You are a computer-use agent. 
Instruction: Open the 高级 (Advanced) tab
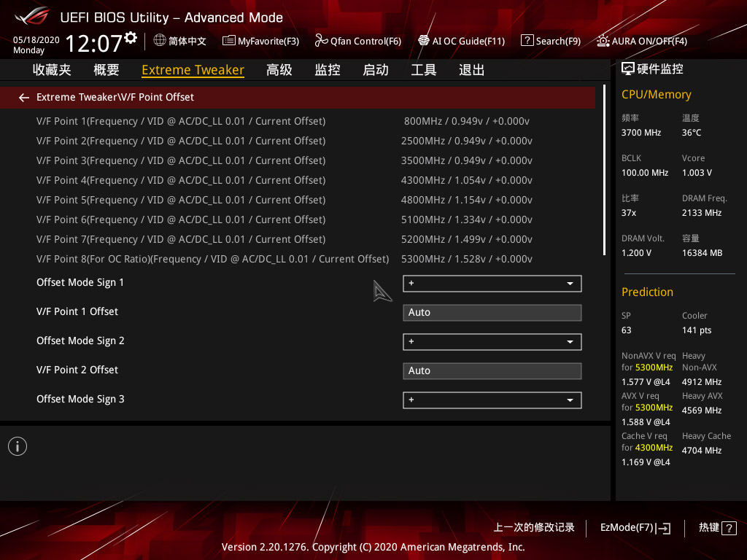[279, 70]
